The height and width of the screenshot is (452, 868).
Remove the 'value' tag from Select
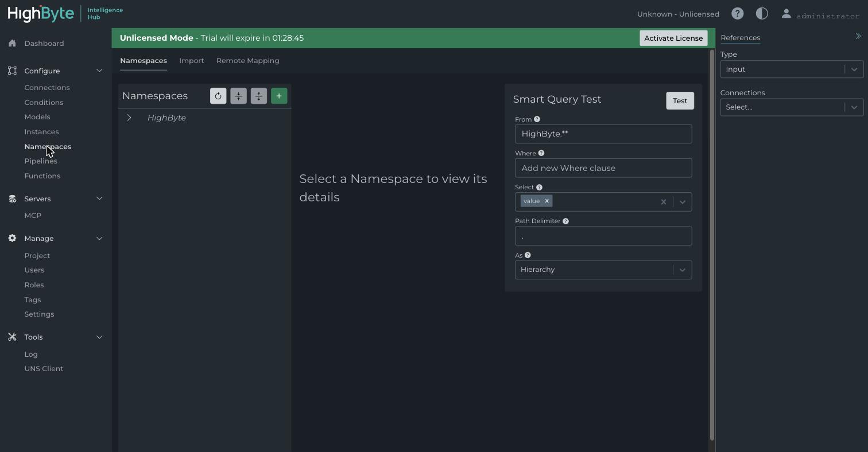(547, 201)
